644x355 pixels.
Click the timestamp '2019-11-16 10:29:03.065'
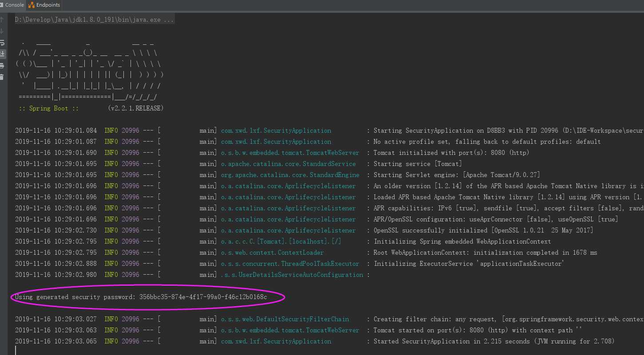tap(56, 341)
